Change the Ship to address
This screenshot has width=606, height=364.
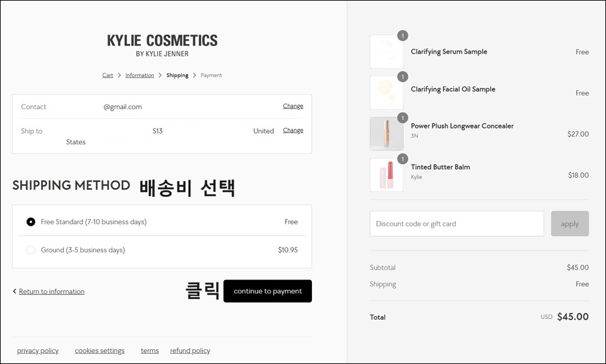pyautogui.click(x=293, y=130)
